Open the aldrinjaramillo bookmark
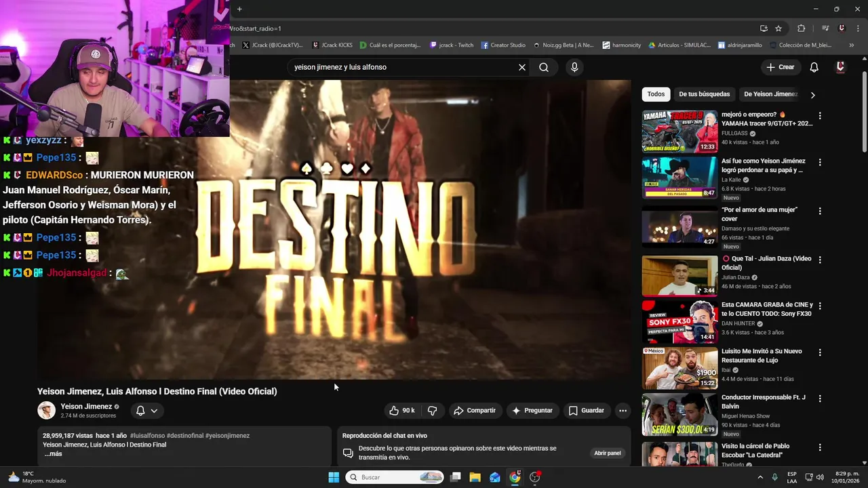868x488 pixels. point(741,45)
